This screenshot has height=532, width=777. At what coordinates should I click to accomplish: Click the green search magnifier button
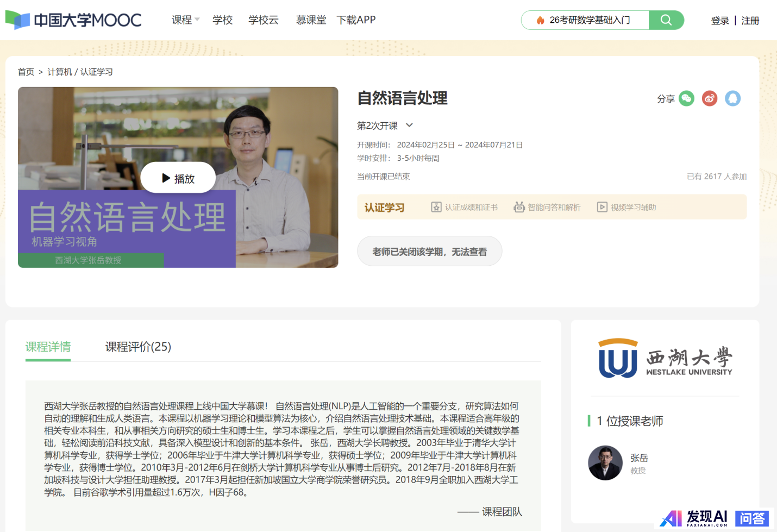click(666, 20)
